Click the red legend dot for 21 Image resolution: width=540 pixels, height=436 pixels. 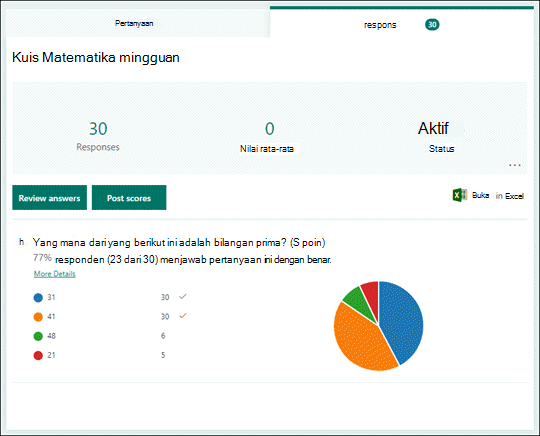click(x=38, y=355)
